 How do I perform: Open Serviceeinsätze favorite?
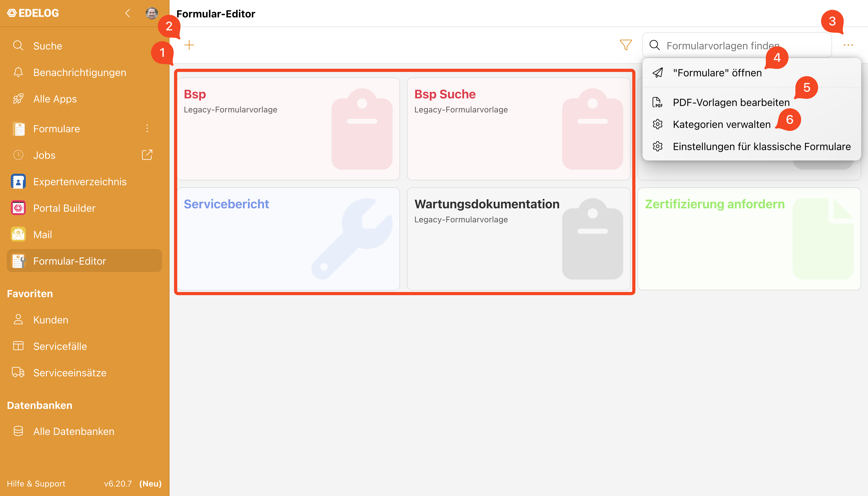tap(84, 372)
